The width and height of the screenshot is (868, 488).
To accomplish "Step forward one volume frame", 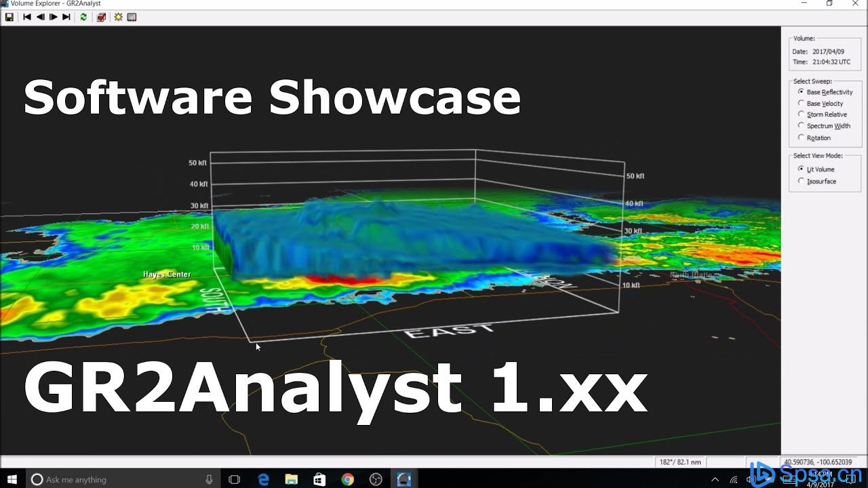I will pos(53,17).
